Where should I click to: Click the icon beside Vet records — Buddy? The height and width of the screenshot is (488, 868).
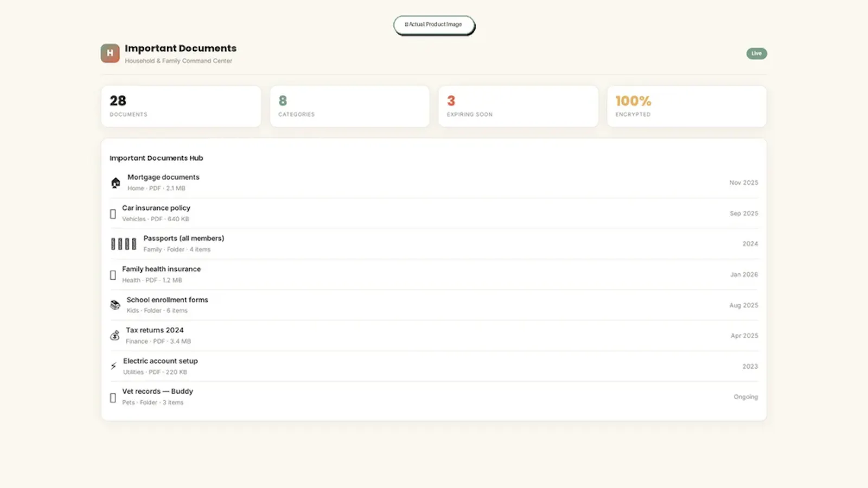113,397
